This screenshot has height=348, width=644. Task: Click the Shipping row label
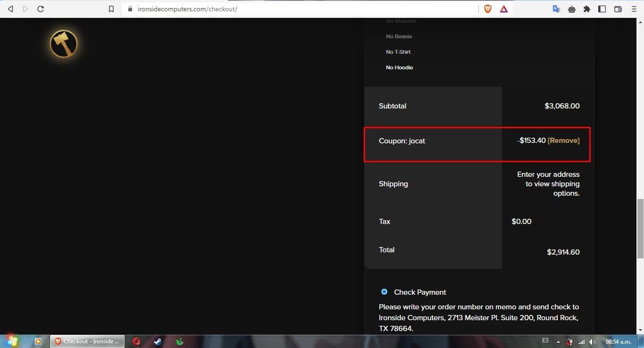tap(393, 184)
